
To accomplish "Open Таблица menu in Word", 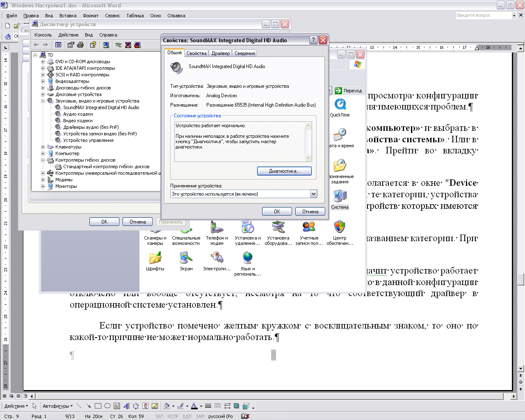I will pos(135,16).
